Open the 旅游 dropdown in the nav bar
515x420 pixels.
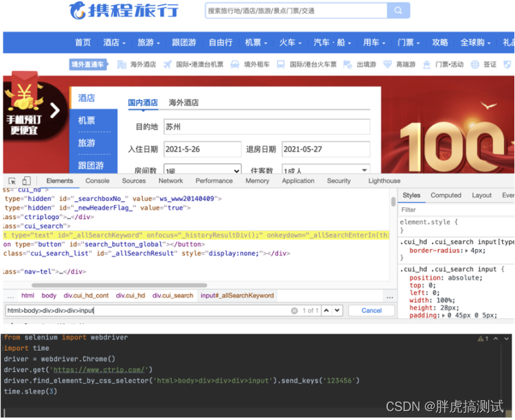point(149,43)
